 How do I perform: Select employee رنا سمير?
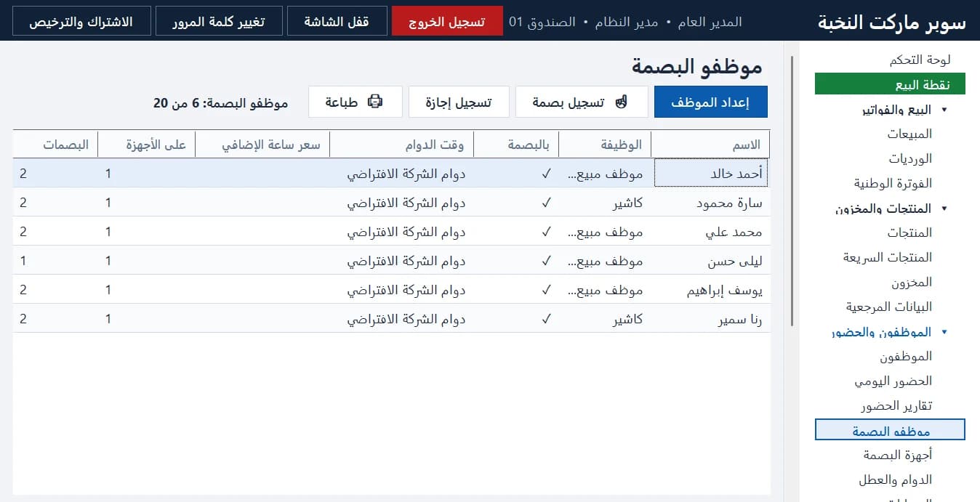[740, 320]
